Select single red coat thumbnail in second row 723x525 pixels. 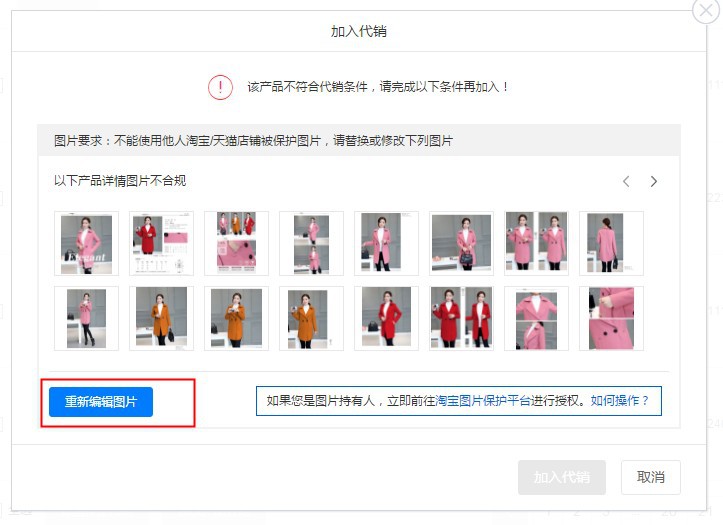(386, 318)
